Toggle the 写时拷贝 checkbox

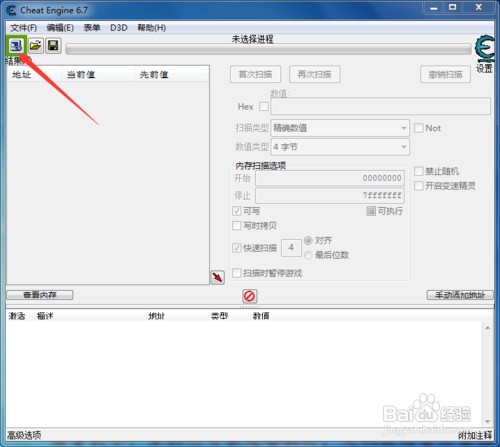pyautogui.click(x=237, y=226)
